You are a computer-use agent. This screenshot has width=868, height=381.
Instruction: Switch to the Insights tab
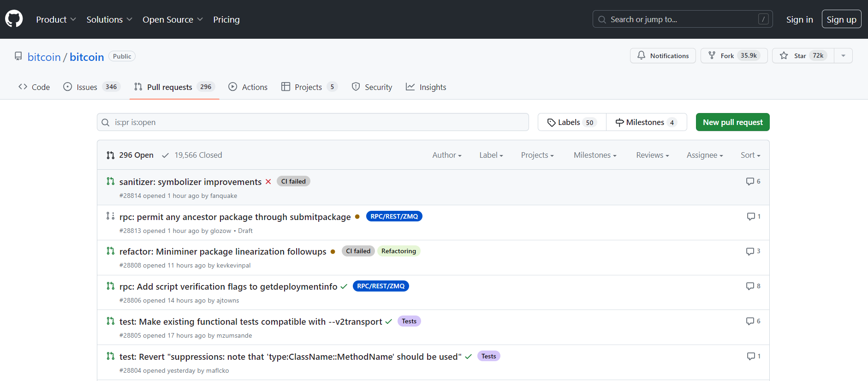pyautogui.click(x=426, y=87)
